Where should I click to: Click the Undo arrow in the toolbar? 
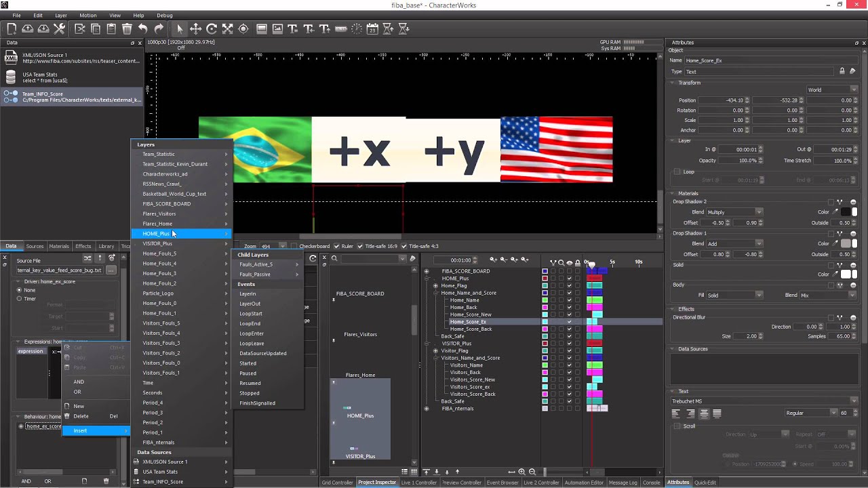142,28
